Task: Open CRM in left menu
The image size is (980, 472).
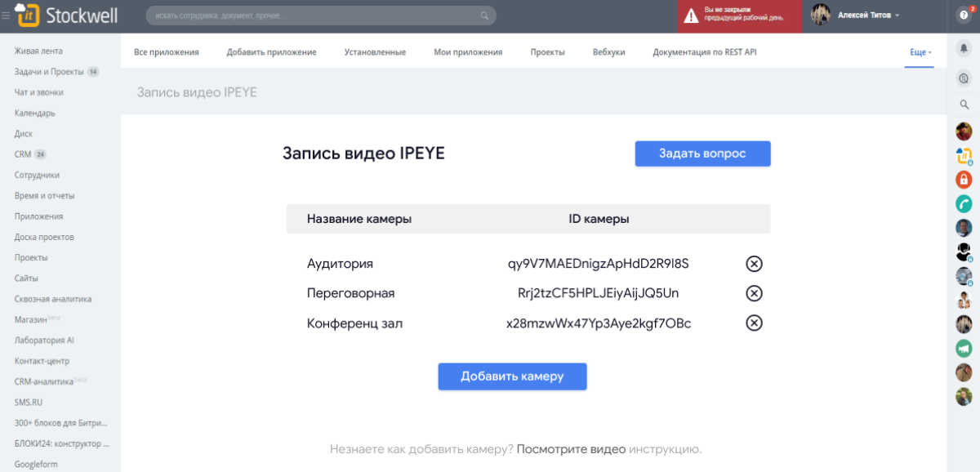Action: click(x=23, y=154)
